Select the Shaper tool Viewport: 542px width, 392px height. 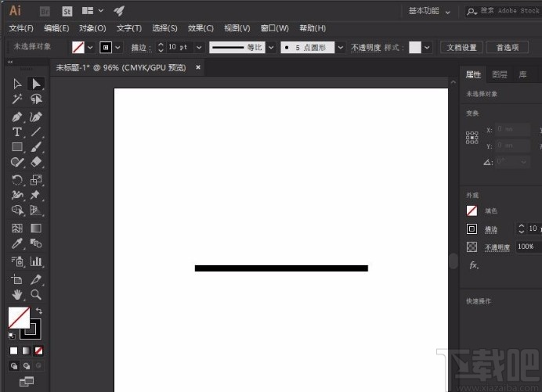click(x=17, y=162)
